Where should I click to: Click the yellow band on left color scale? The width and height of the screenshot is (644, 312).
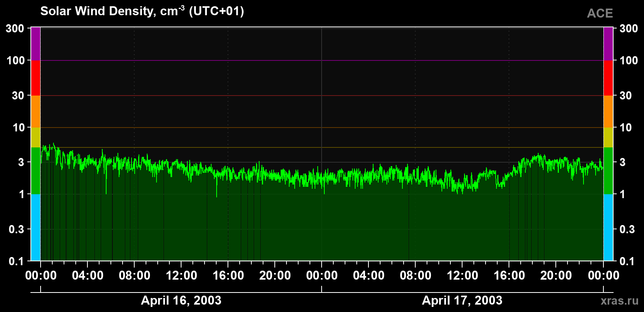(x=36, y=137)
